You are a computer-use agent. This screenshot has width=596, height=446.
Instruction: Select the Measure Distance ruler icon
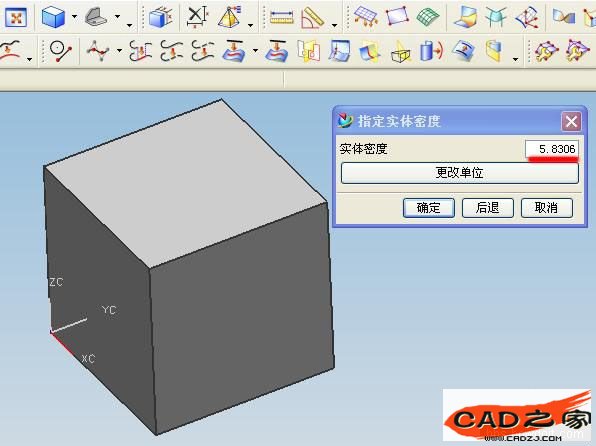click(x=281, y=17)
